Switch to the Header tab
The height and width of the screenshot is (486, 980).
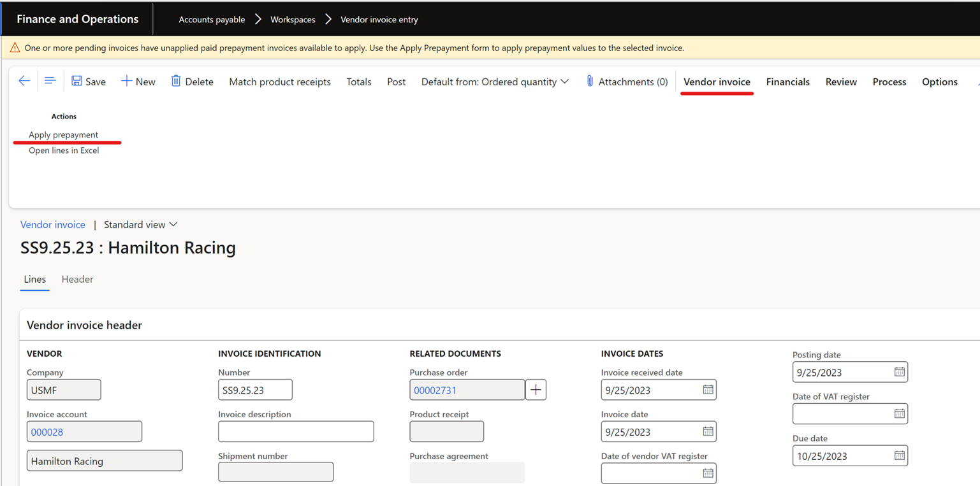tap(77, 279)
